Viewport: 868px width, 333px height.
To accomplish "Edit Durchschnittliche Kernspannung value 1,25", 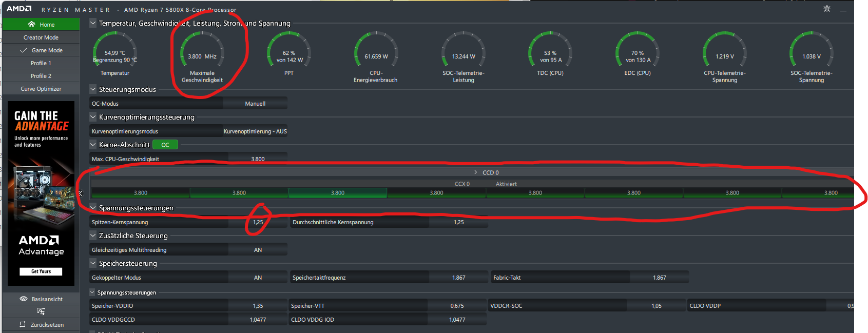I will click(458, 222).
